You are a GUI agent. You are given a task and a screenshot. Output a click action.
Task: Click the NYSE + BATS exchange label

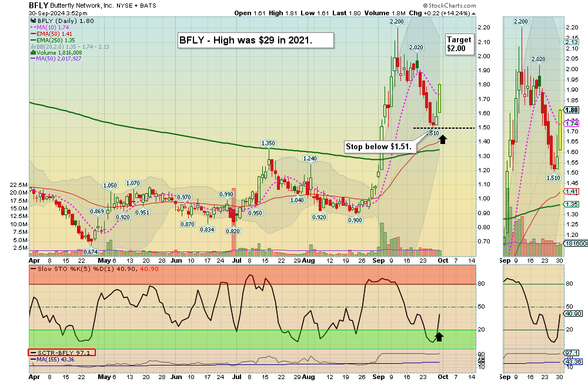tap(136, 6)
